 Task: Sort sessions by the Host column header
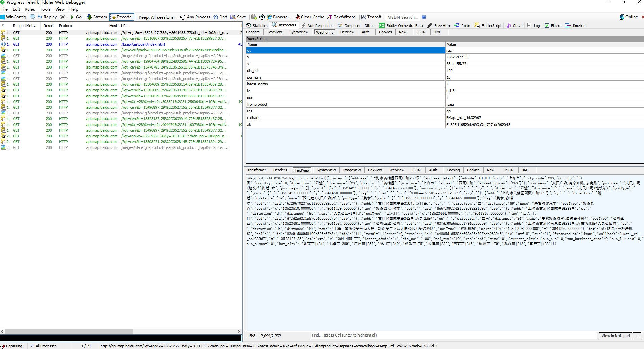99,26
